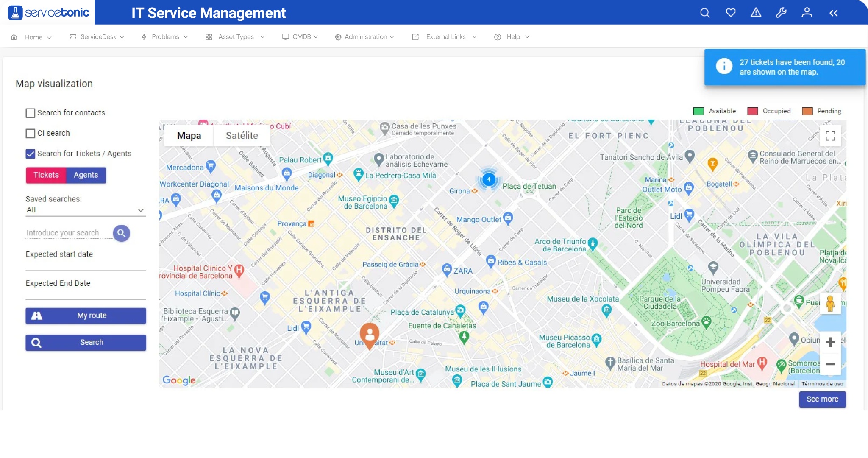This screenshot has height=458, width=868.
Task: Enable Search for contacts checkbox
Action: (x=31, y=113)
